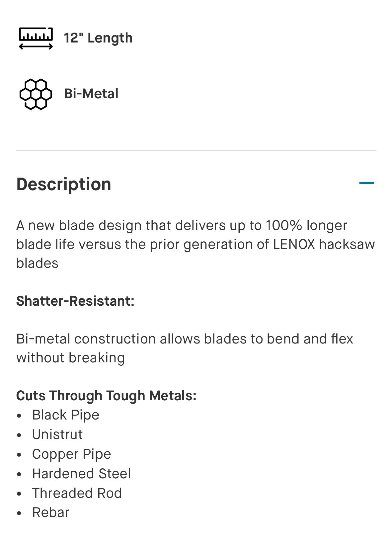Click the honeycomb Bi-Metal icon
The height and width of the screenshot is (534, 392).
coord(36,94)
